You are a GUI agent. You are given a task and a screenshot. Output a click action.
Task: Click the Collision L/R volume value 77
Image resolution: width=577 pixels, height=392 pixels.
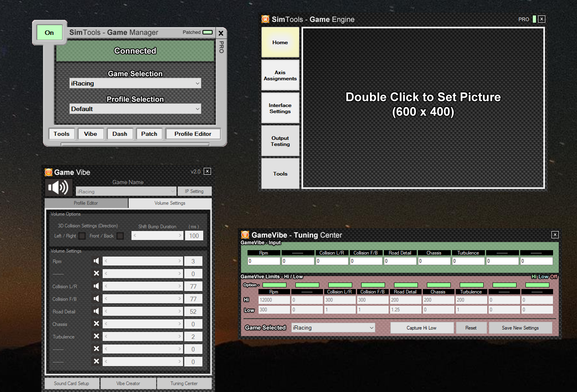193,287
